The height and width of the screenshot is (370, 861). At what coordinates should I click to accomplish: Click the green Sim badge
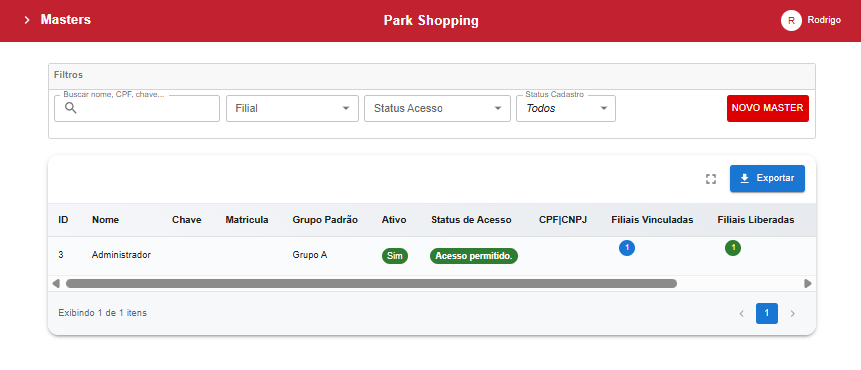click(395, 256)
